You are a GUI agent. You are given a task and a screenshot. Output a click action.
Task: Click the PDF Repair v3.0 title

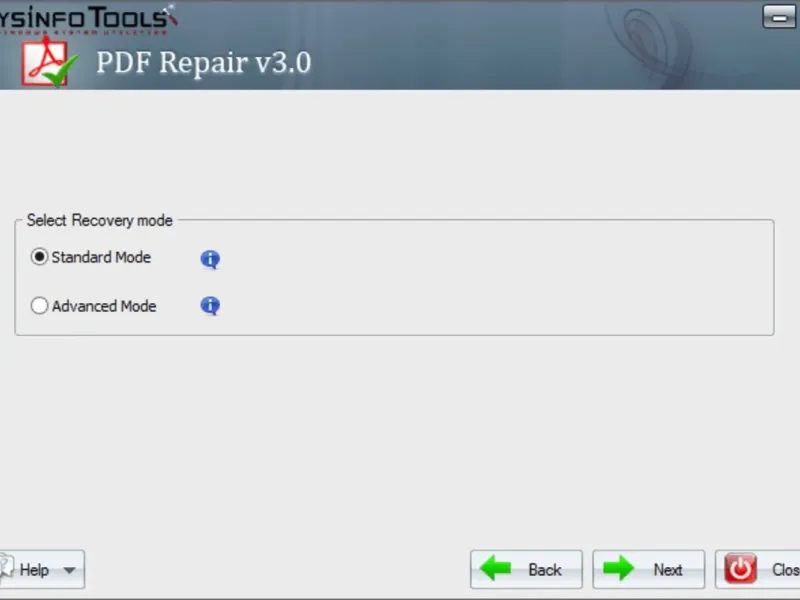tap(204, 63)
